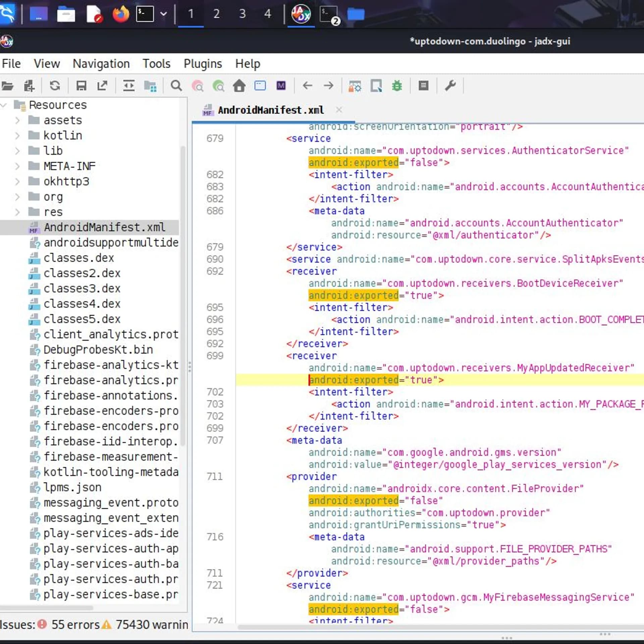644x644 pixels.
Task: Switch to workspace 4 in taskbar
Action: pyautogui.click(x=267, y=14)
